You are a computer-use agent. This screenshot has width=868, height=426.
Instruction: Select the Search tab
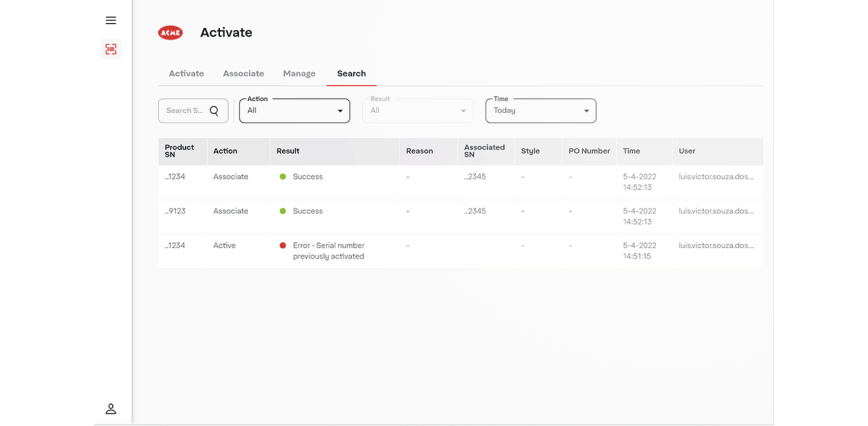tap(351, 74)
